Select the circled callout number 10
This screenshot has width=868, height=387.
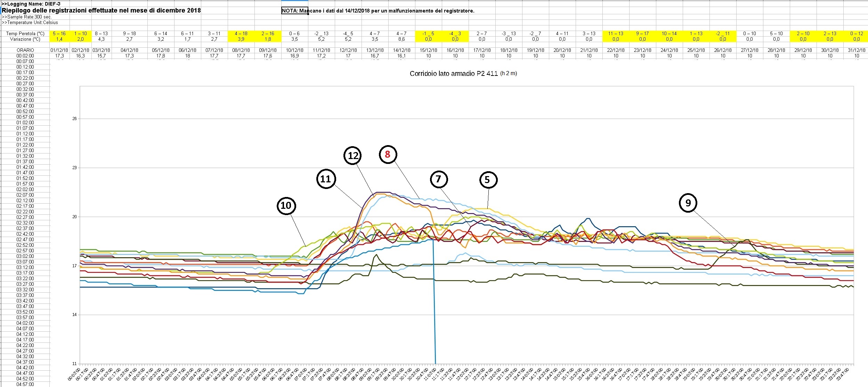point(286,205)
